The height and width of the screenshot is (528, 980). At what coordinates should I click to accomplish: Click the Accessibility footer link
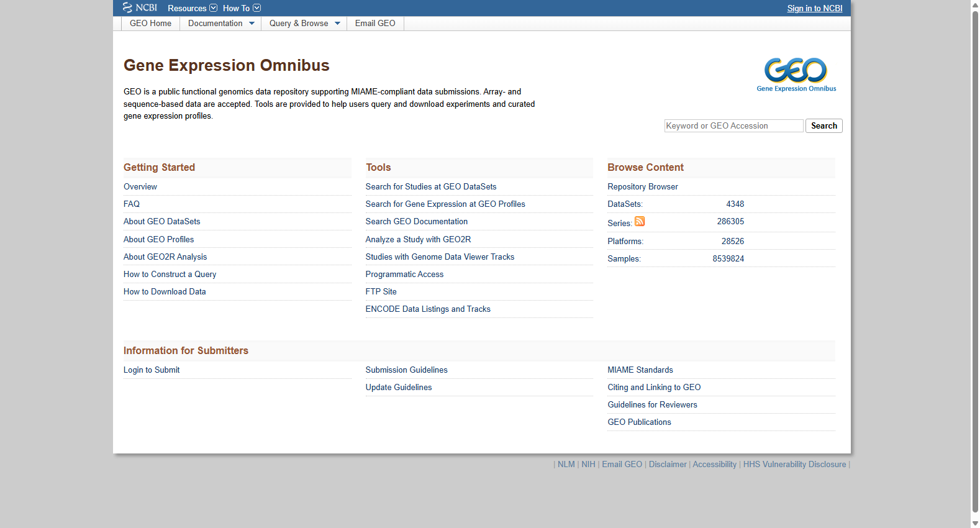click(715, 464)
